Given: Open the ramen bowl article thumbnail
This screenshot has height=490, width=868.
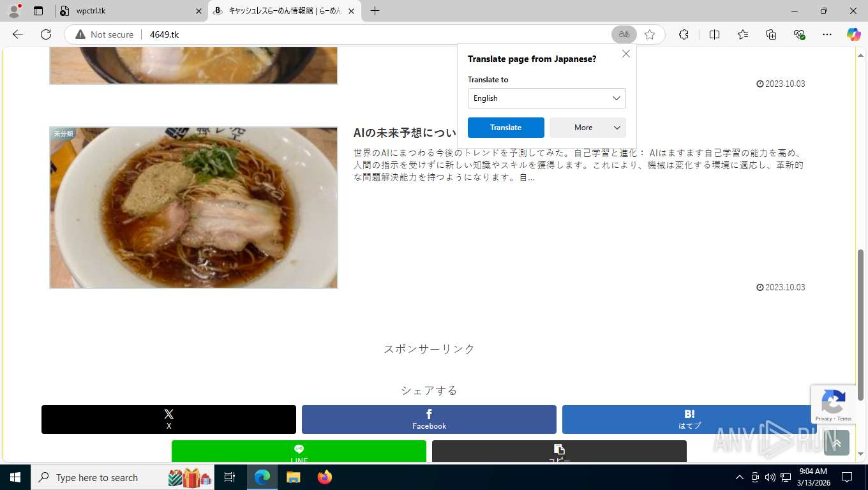Looking at the screenshot, I should pyautogui.click(x=193, y=207).
